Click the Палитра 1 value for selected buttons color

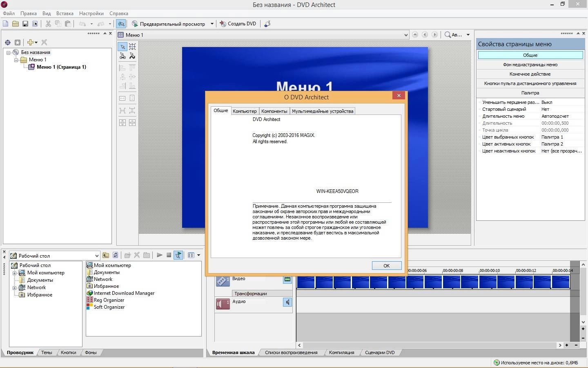pyautogui.click(x=552, y=137)
